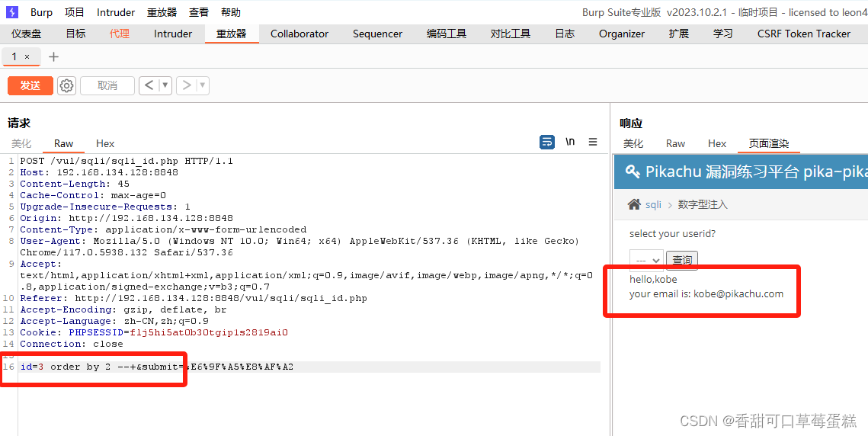The height and width of the screenshot is (436, 868).
Task: Switch to the 学习 tab
Action: coord(723,34)
